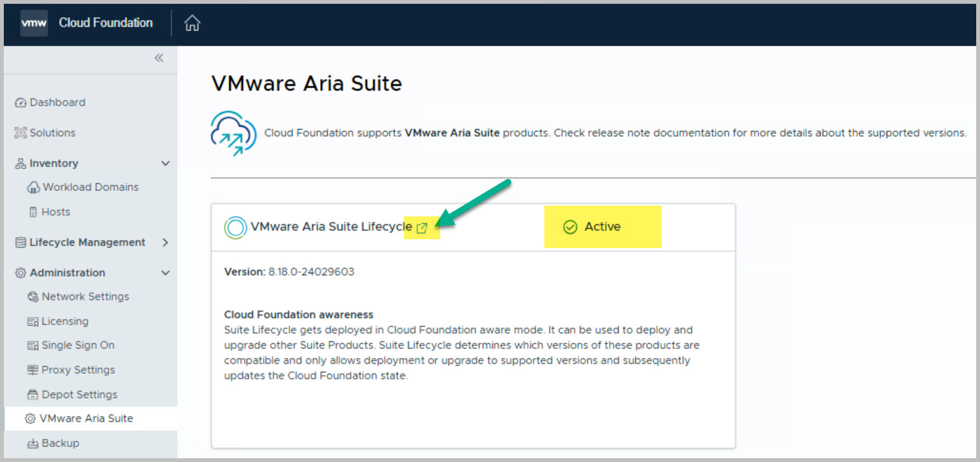Collapse the Administration section chevron

point(165,273)
